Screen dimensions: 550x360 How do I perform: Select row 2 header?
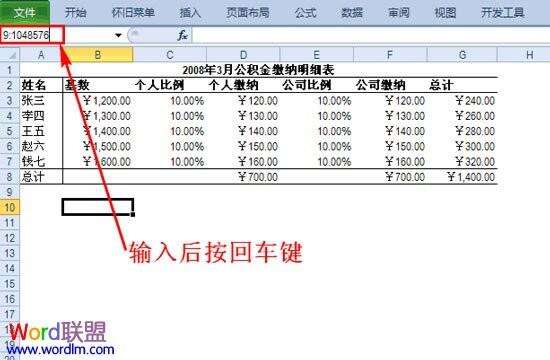[x=10, y=85]
